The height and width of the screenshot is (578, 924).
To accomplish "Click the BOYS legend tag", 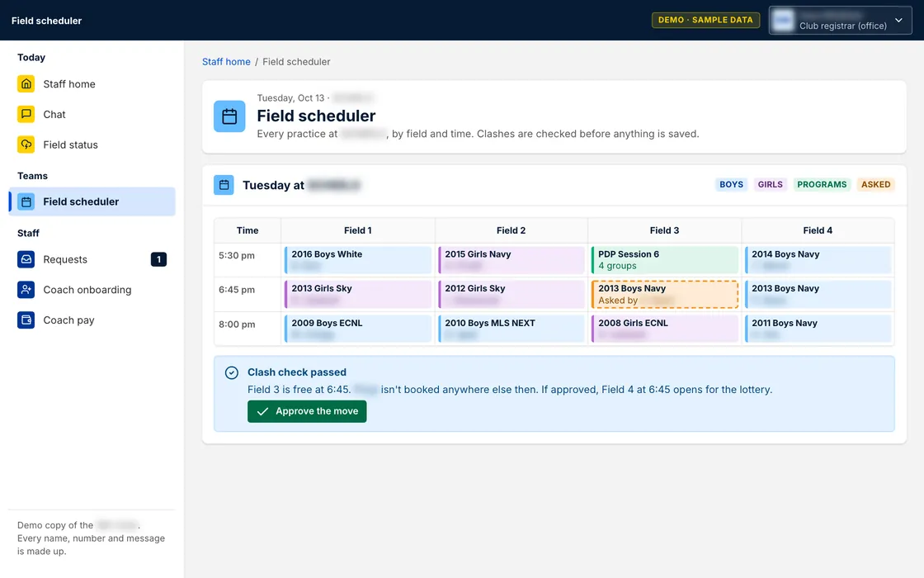I will click(731, 185).
